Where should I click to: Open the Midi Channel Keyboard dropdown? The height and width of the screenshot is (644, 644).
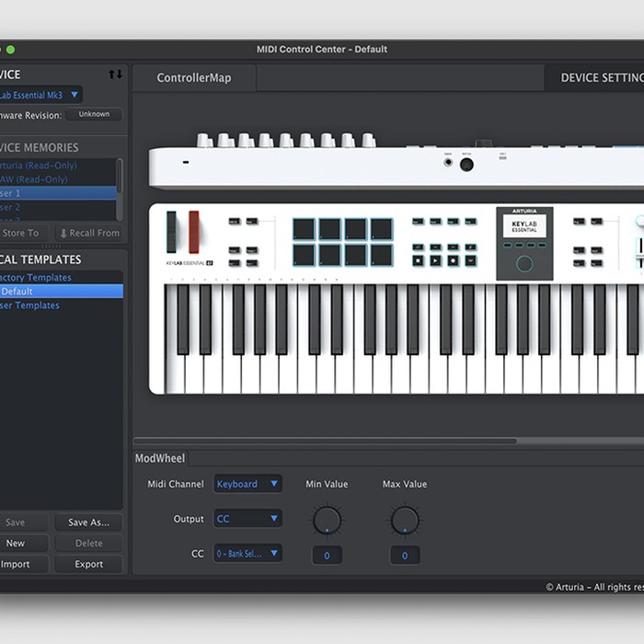point(247,484)
